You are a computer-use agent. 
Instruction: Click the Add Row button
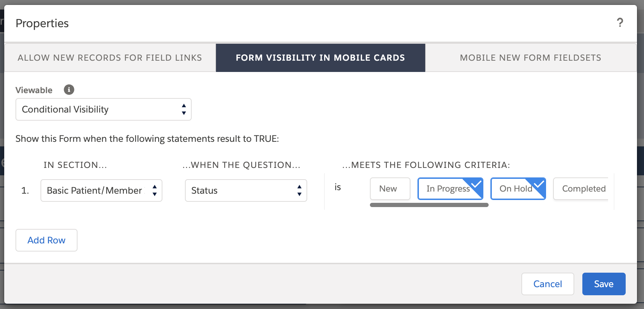(x=47, y=240)
